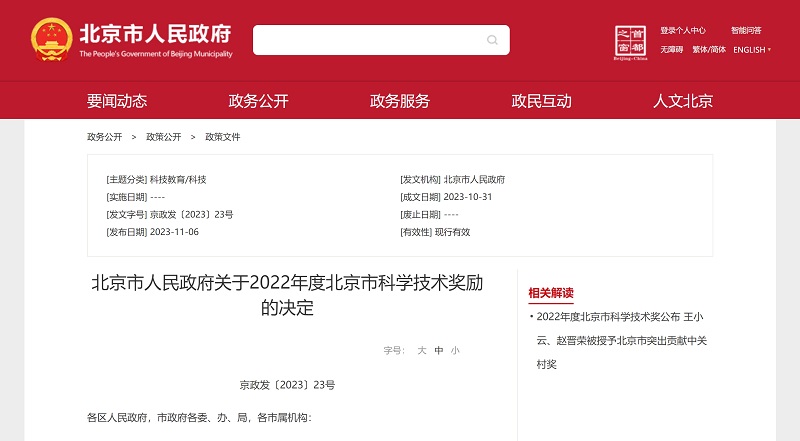Screen dimensions: 800x441
Task: Open 要闻动态 navigation tab
Action: click(x=117, y=101)
